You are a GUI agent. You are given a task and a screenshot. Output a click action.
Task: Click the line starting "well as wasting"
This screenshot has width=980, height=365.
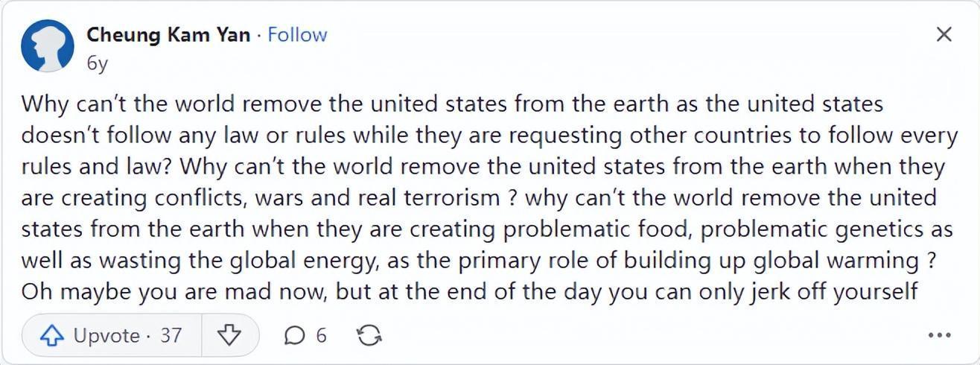coord(478,260)
